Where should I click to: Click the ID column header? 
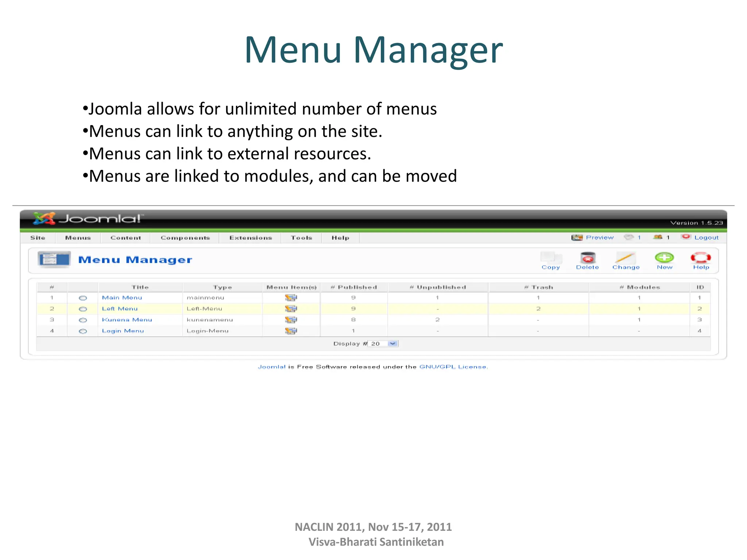pos(700,287)
